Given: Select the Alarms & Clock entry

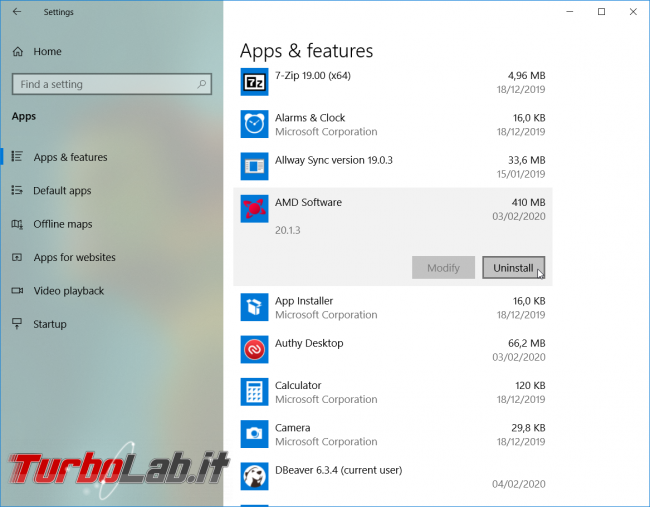Looking at the screenshot, I should pos(393,124).
